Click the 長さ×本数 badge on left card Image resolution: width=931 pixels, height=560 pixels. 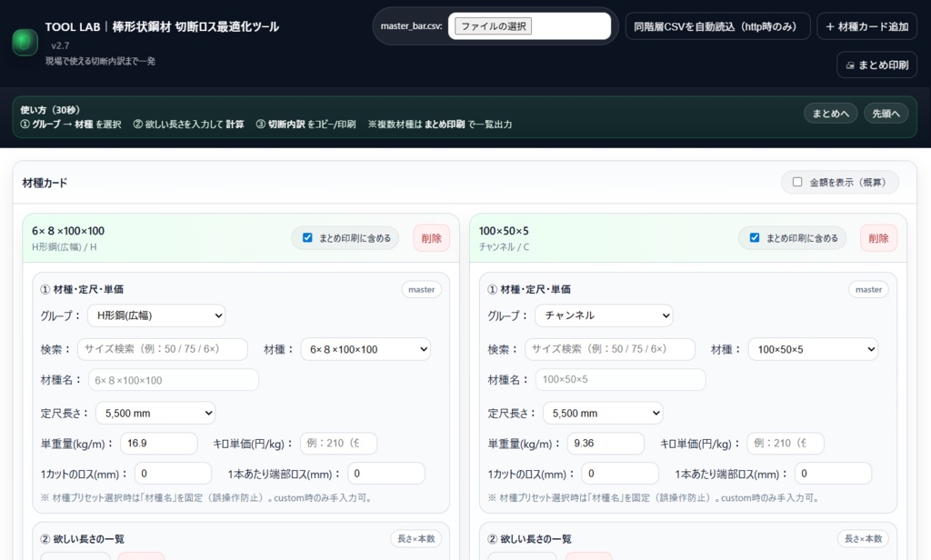(x=415, y=538)
